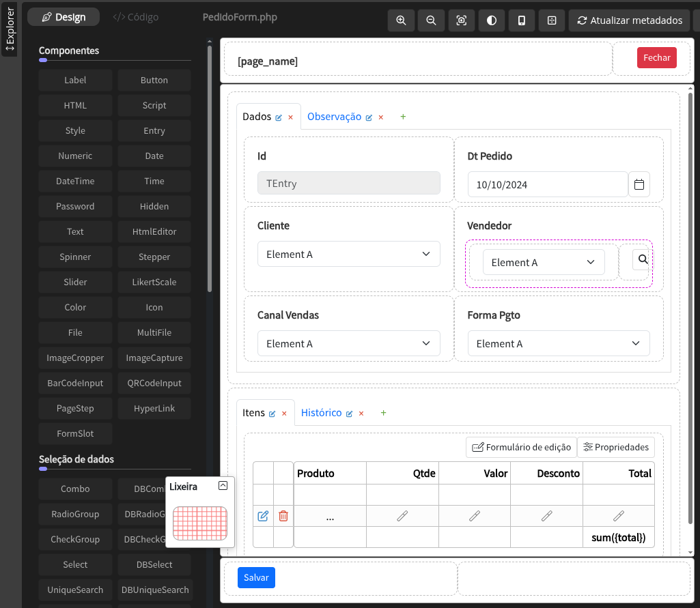Viewport: 700px width, 608px height.
Task: Switch to the Código tab
Action: [x=136, y=17]
